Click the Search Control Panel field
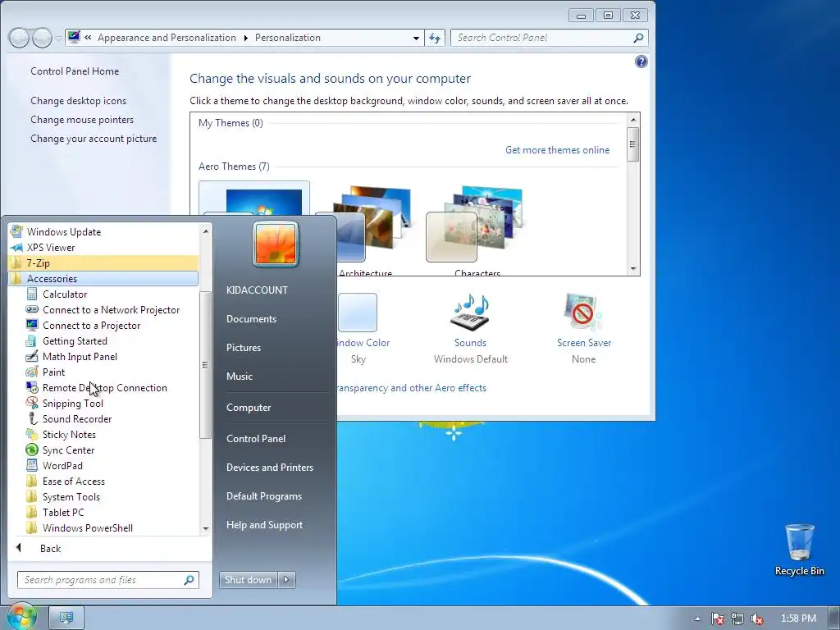 (x=549, y=38)
